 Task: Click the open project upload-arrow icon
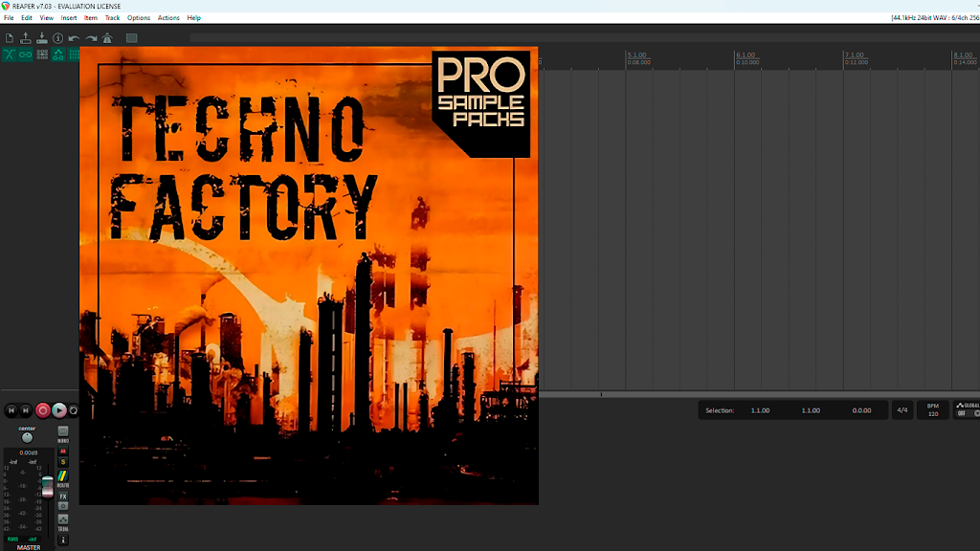(26, 38)
